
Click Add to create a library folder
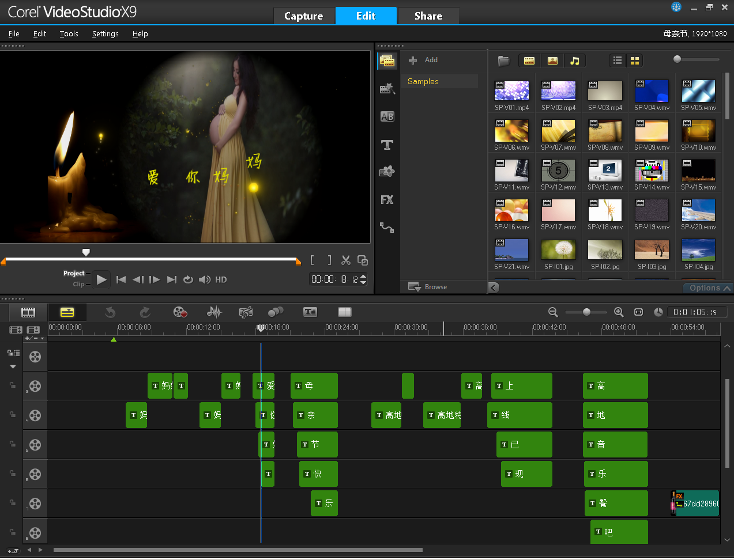pos(423,60)
